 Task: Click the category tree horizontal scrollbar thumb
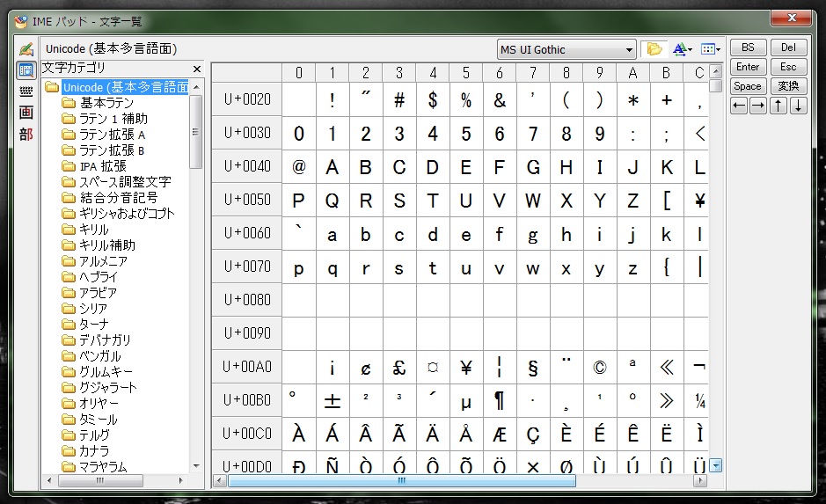click(x=100, y=480)
